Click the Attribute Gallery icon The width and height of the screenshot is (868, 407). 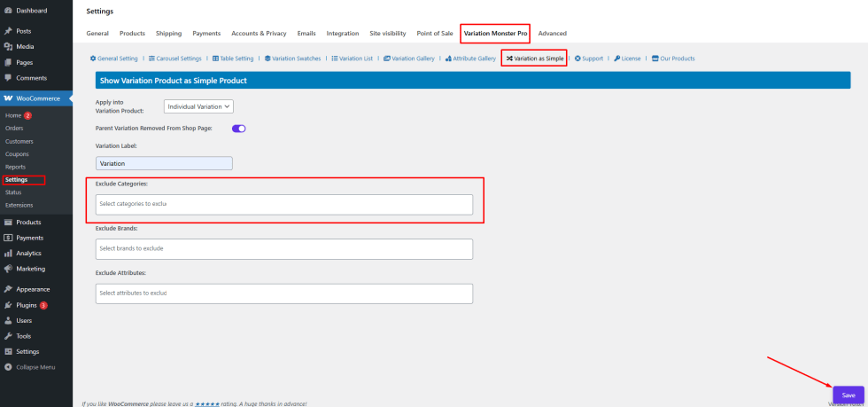(x=448, y=59)
